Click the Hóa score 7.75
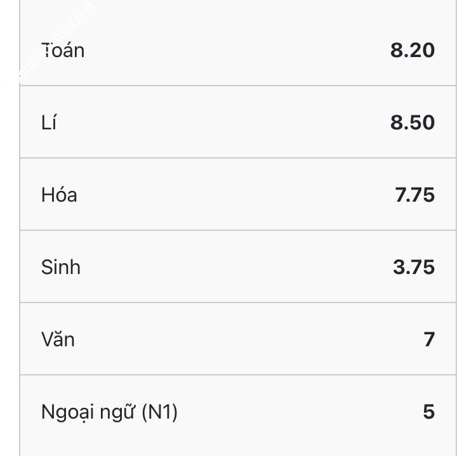 [414, 195]
